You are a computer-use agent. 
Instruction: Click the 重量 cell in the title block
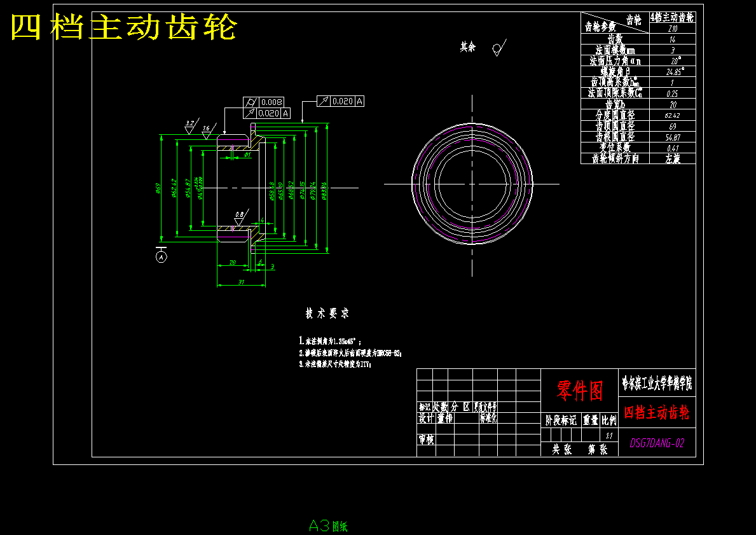click(591, 420)
